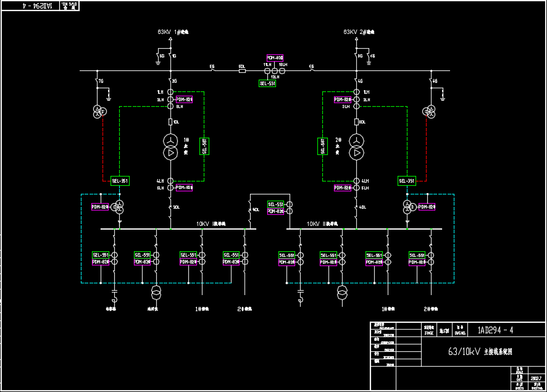Viewport: 547px width, 392px height.
Task: Click the SEL-551 box below the 63KV bus tie
Action: pos(267,83)
